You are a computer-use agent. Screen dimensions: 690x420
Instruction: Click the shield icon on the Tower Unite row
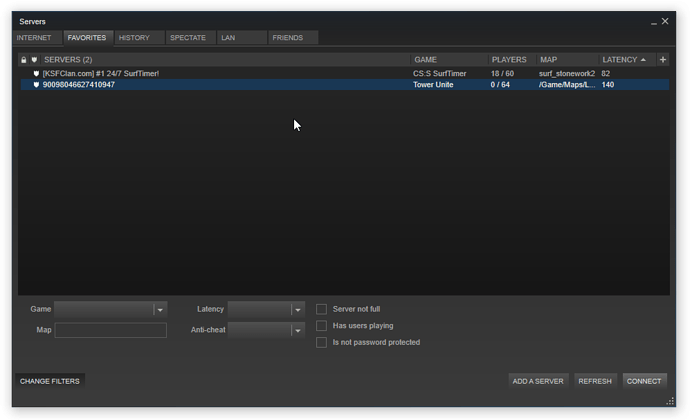tap(36, 85)
